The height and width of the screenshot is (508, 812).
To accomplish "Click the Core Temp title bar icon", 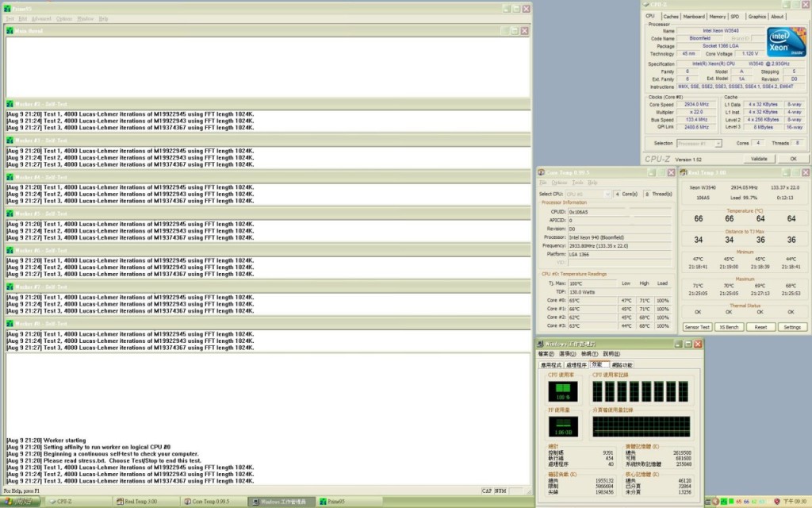I will (x=541, y=172).
